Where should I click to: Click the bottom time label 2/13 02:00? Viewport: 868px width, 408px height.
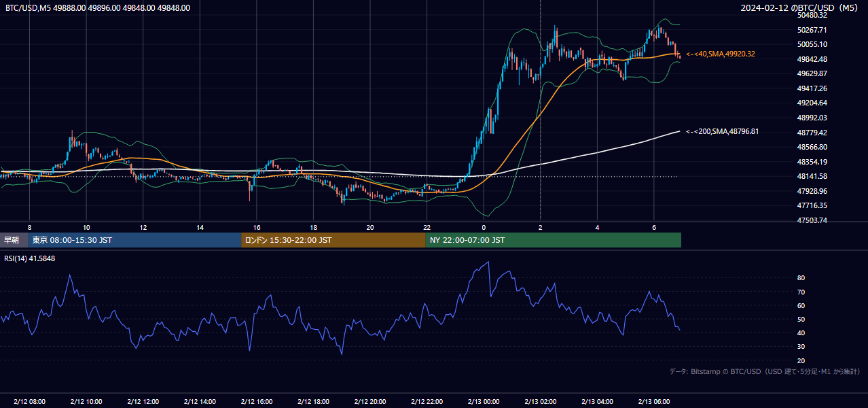541,402
